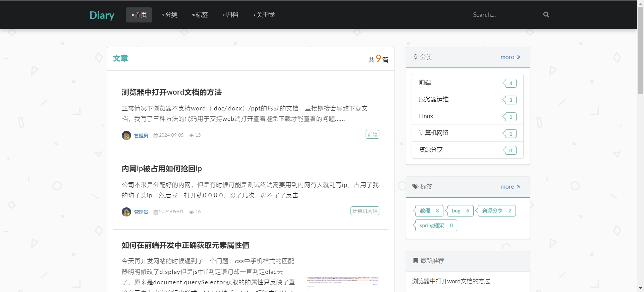Click the page vertical scrollbar thumb

point(640,50)
